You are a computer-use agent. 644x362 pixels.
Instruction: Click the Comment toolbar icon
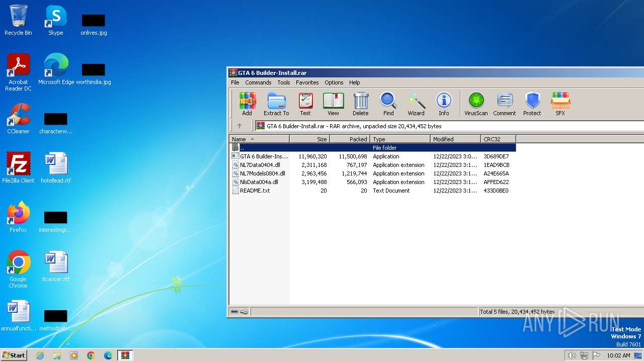coord(505,104)
